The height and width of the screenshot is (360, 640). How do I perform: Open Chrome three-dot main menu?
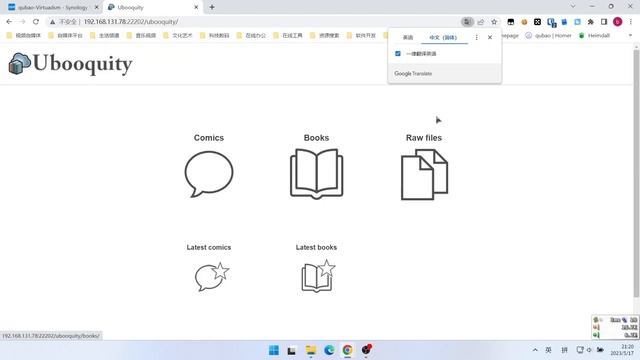tap(631, 22)
